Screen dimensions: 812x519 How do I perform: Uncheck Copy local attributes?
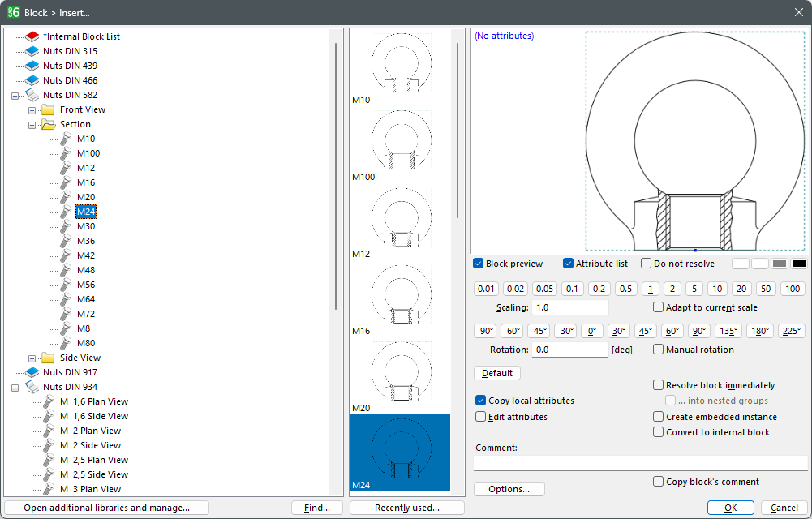(x=480, y=401)
